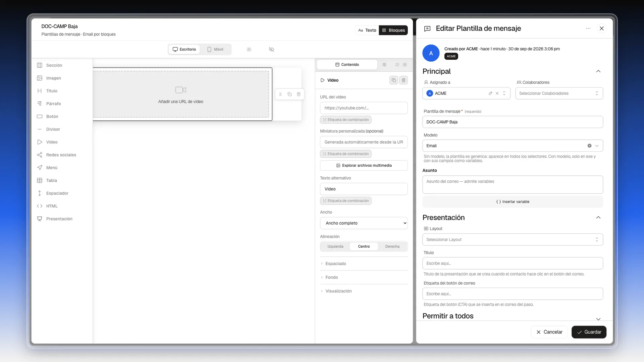Click the Guardar button
Viewport: 644px width, 362px height.
click(x=589, y=332)
